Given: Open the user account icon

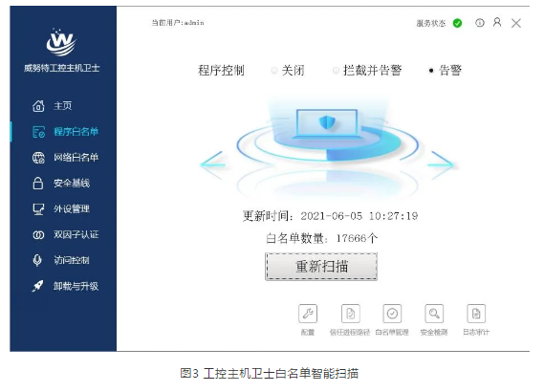Looking at the screenshot, I should pyautogui.click(x=497, y=23).
